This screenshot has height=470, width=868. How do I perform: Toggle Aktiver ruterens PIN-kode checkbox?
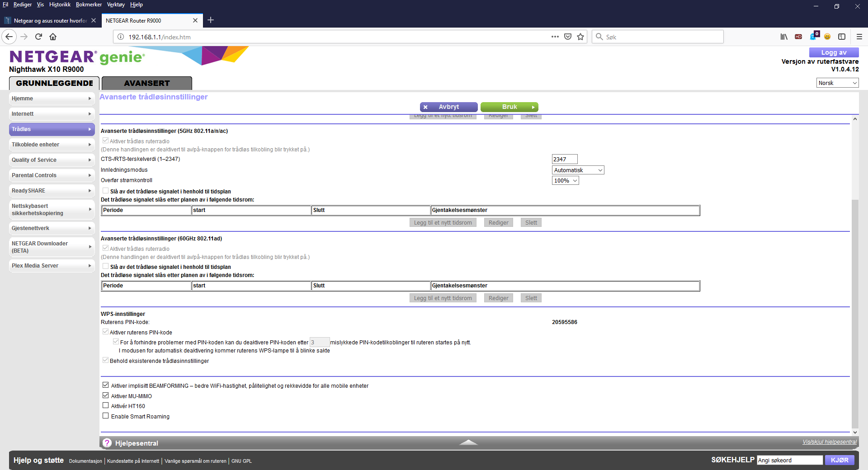pyautogui.click(x=105, y=332)
